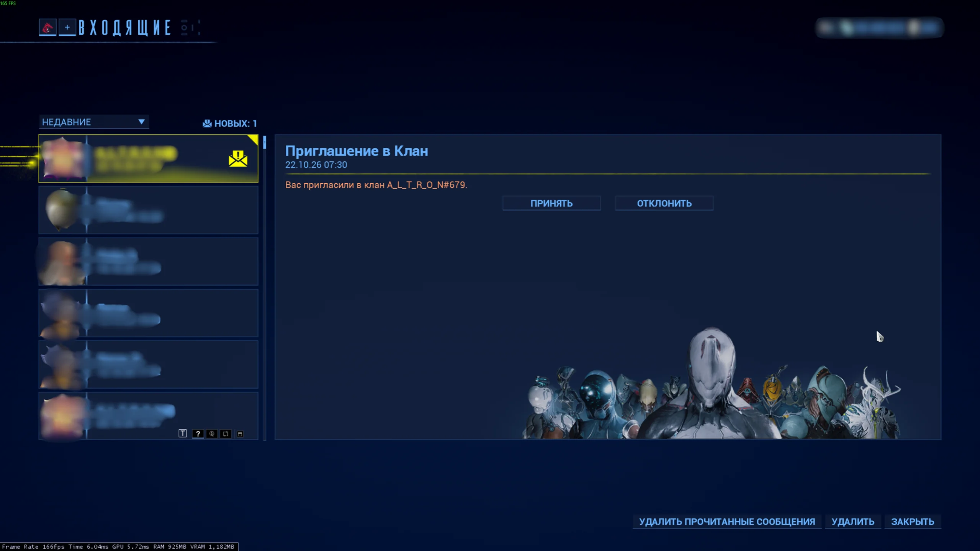Open the НЕДАВНИЕ sort dropdown
Image resolution: width=980 pixels, height=551 pixels.
94,122
